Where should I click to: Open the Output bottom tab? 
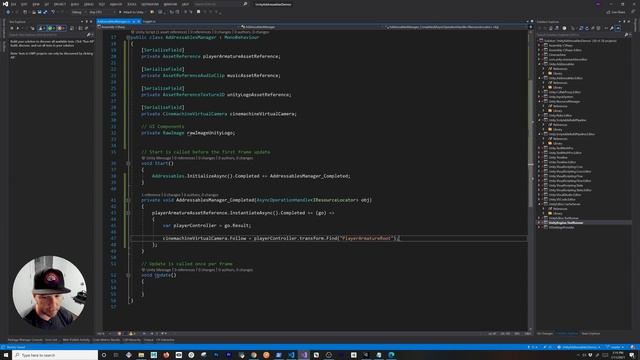(149, 340)
